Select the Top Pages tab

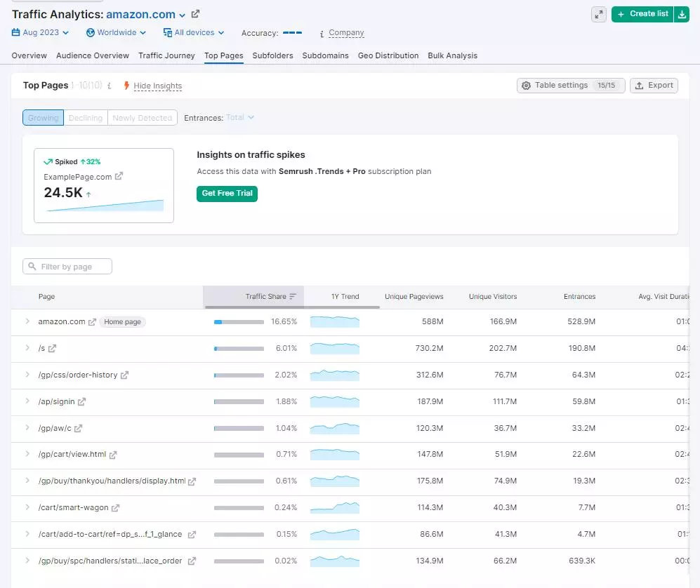coord(224,55)
